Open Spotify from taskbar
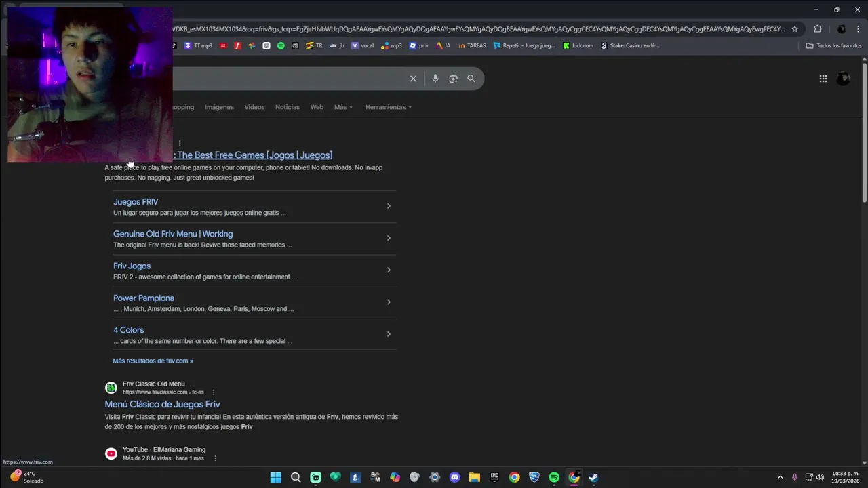This screenshot has width=868, height=488. click(554, 477)
